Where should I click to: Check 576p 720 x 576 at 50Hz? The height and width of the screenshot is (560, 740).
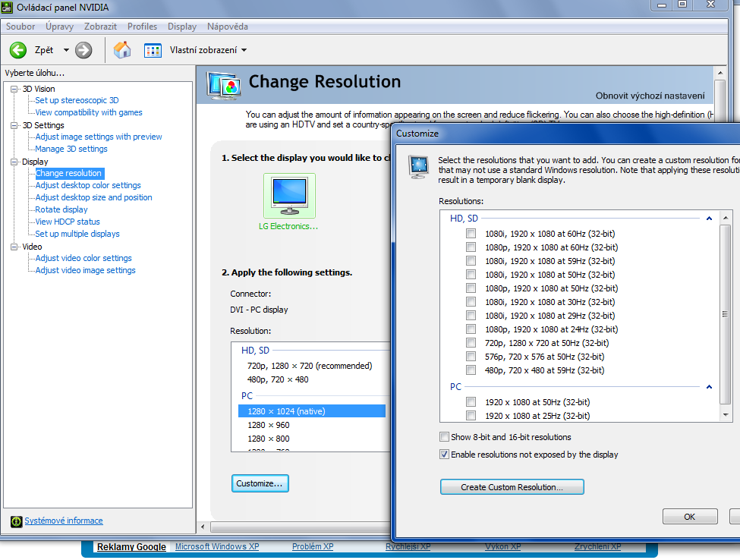pos(471,356)
